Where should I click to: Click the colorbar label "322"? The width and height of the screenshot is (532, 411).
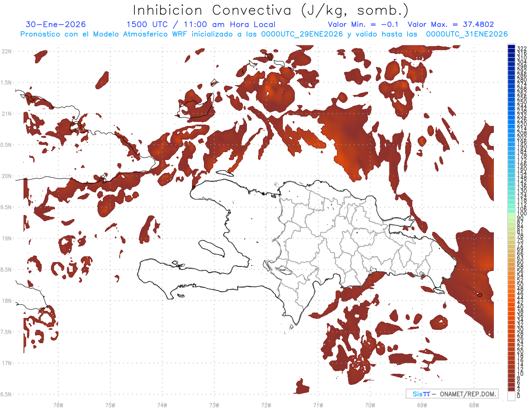[x=522, y=48]
